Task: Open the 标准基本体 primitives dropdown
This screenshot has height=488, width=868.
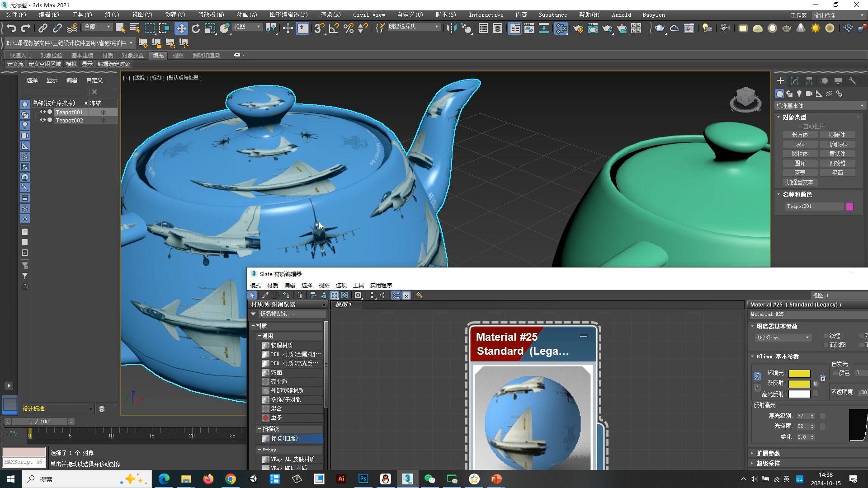Action: click(819, 106)
